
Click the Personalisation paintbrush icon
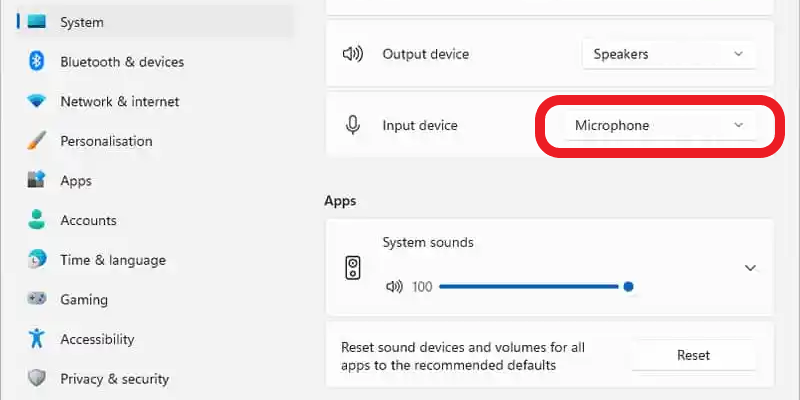pos(37,141)
